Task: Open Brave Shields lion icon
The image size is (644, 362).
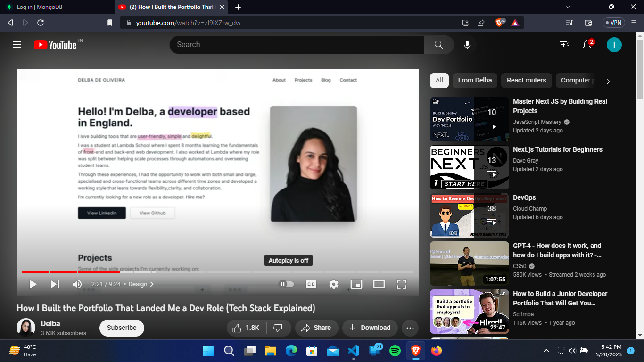Action: 500,23
